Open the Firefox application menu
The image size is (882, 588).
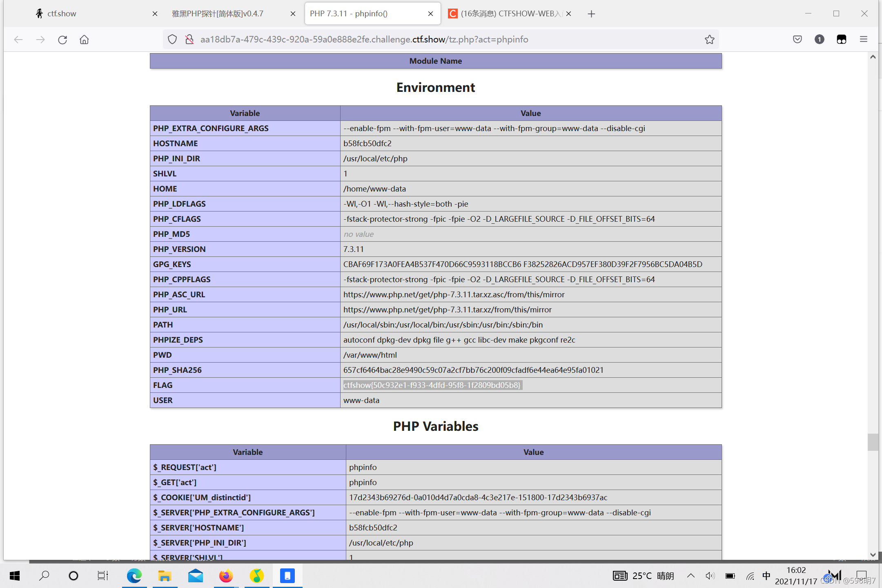pos(864,40)
